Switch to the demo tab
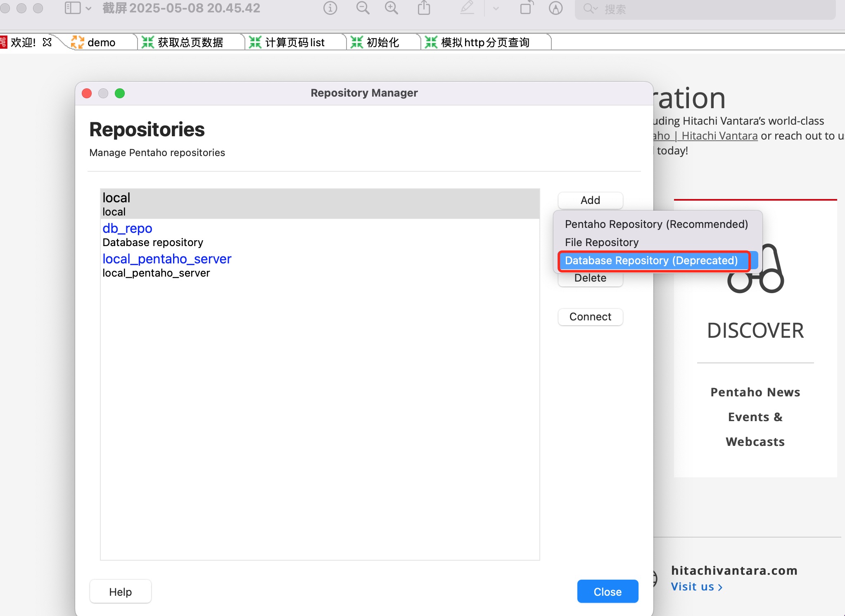 [101, 43]
